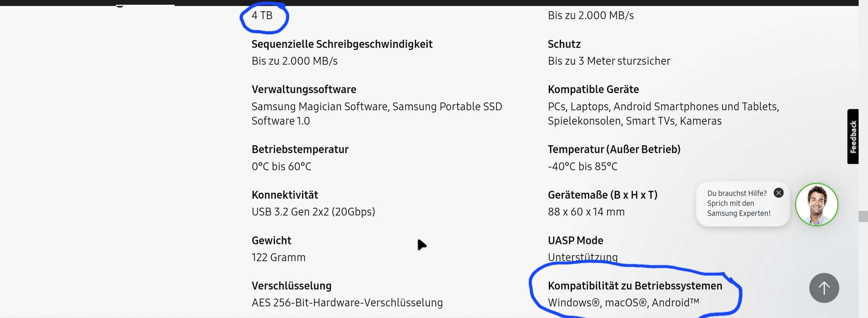Screen dimensions: 868x318
Task: Click the circled 4 TB capacity value
Action: [x=262, y=16]
